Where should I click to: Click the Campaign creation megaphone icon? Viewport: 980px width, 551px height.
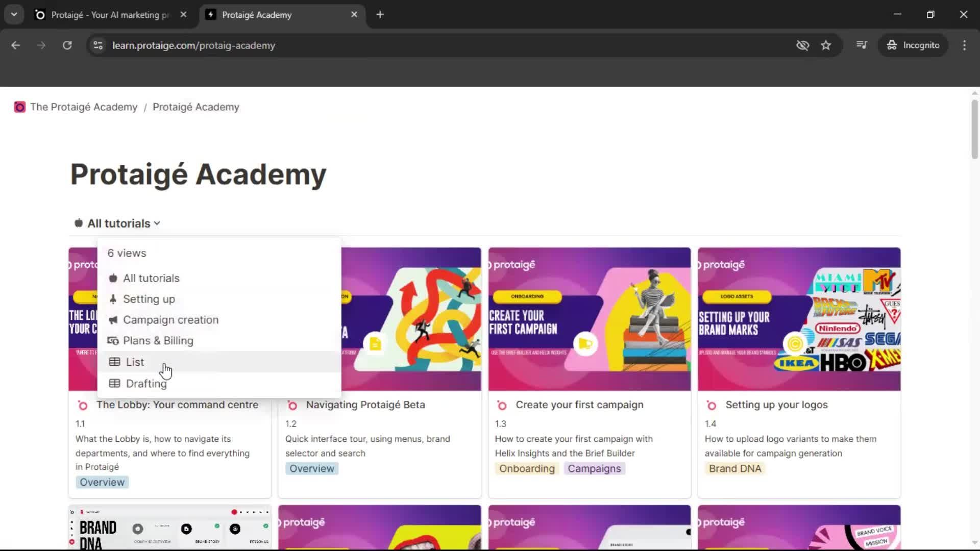point(113,320)
